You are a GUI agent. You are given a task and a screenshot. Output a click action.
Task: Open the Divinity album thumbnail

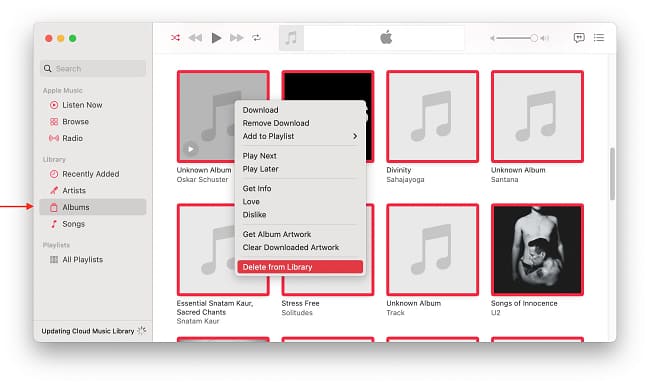(432, 117)
